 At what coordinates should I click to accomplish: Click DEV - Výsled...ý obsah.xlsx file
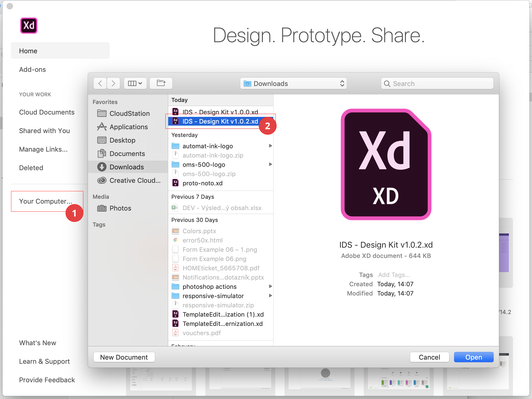coord(221,208)
